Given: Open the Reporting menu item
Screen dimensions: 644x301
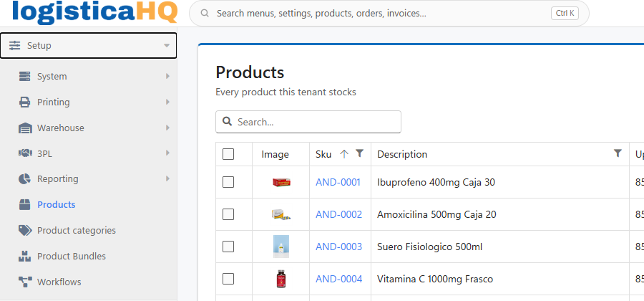Looking at the screenshot, I should click(x=88, y=179).
